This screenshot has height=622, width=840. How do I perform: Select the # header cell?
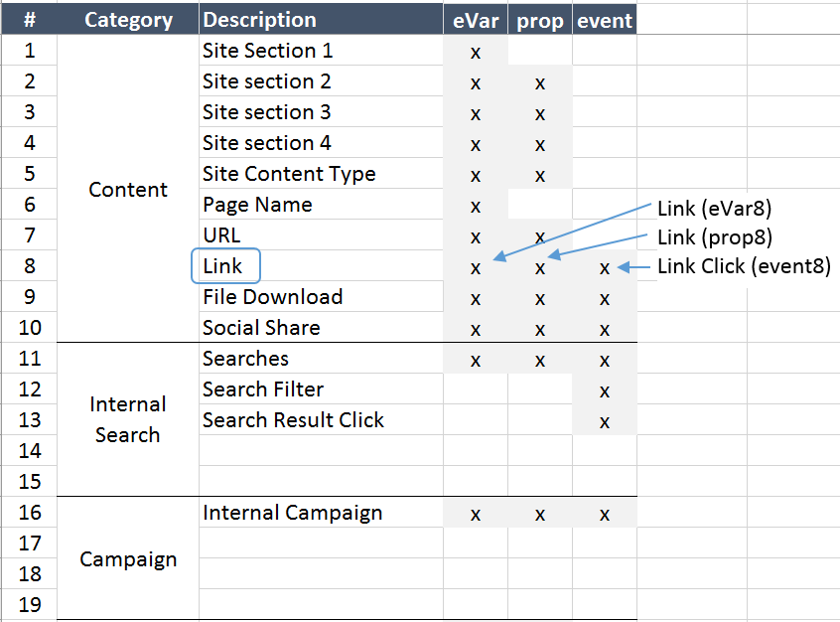(30, 19)
